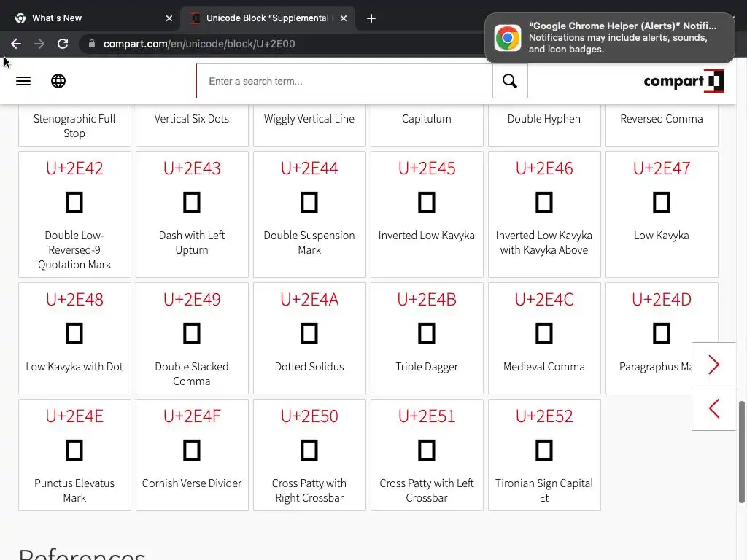Open the U+2E49 character link
Screen dimensions: 747x560
click(x=192, y=300)
